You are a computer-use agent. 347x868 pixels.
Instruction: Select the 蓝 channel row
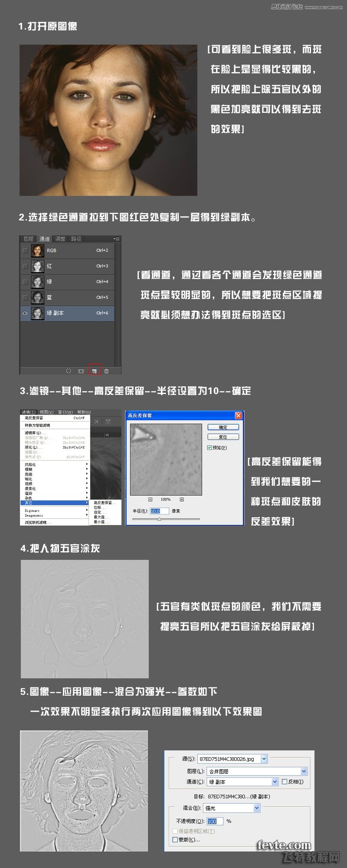tap(67, 297)
